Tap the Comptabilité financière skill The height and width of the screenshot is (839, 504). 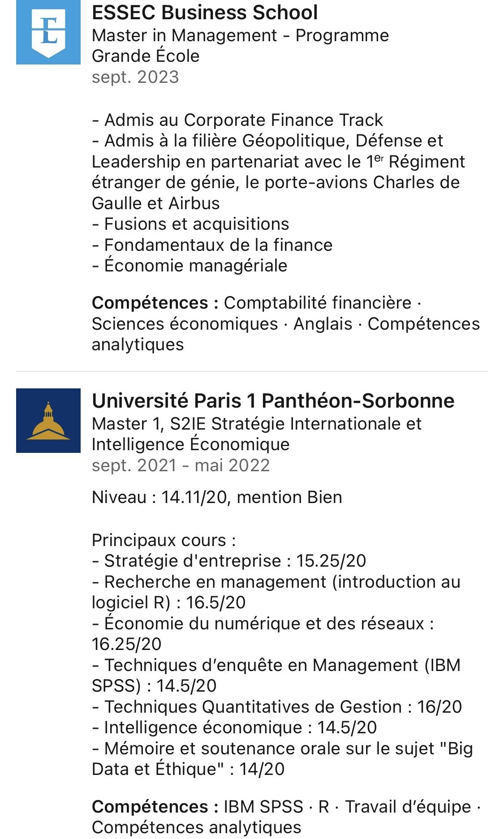[318, 303]
